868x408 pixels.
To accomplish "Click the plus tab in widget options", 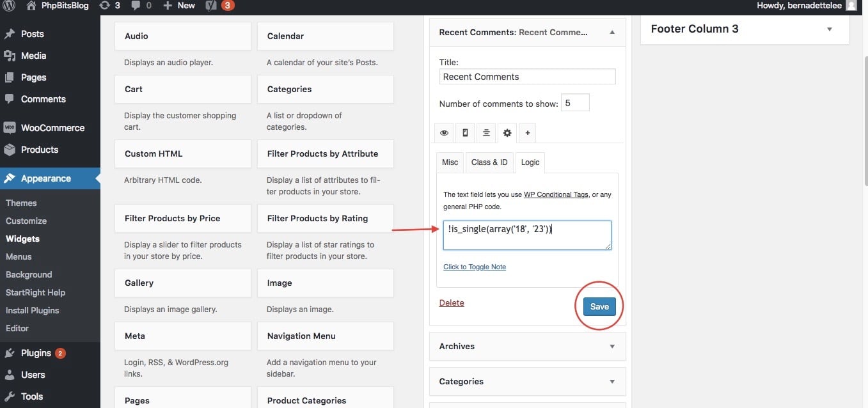I will [527, 132].
